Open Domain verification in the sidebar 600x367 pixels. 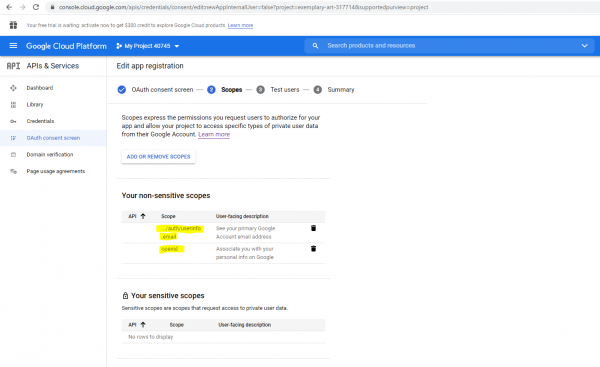coord(50,155)
